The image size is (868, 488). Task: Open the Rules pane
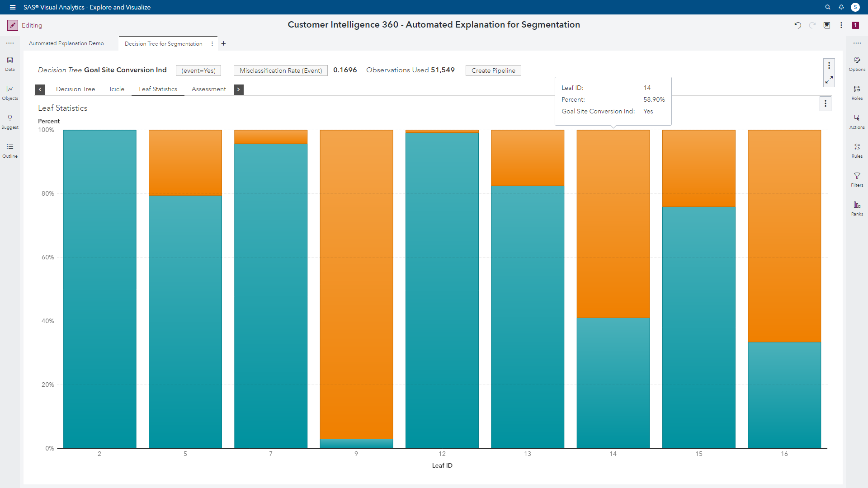[x=857, y=150]
